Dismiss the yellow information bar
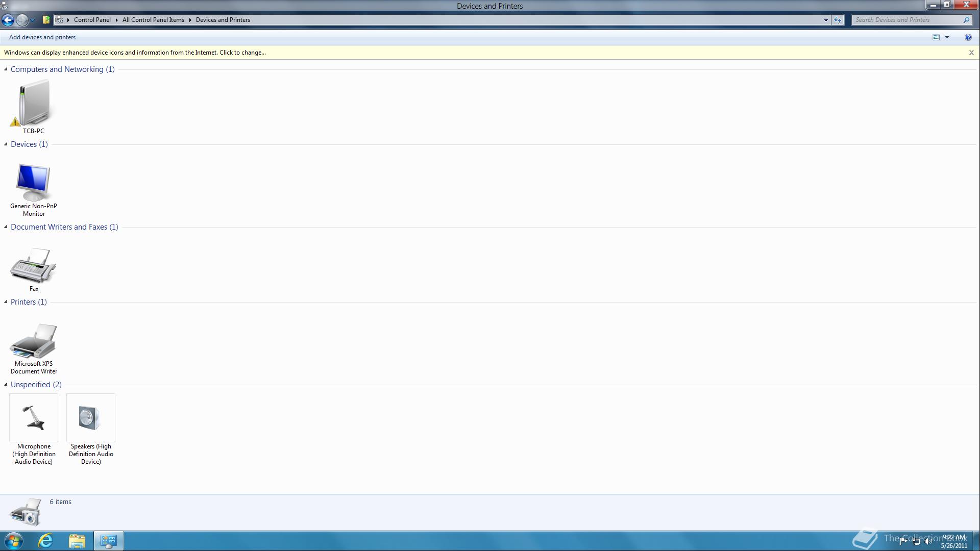980x551 pixels. pyautogui.click(x=971, y=53)
